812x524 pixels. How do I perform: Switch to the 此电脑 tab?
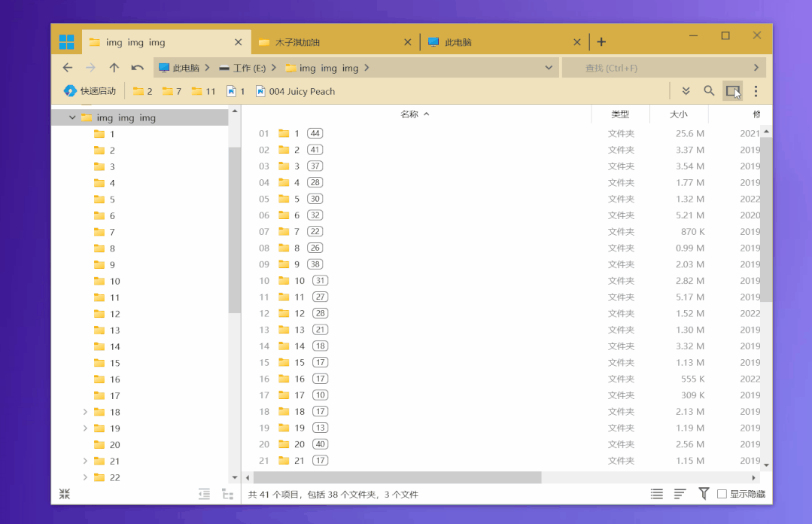(x=503, y=42)
